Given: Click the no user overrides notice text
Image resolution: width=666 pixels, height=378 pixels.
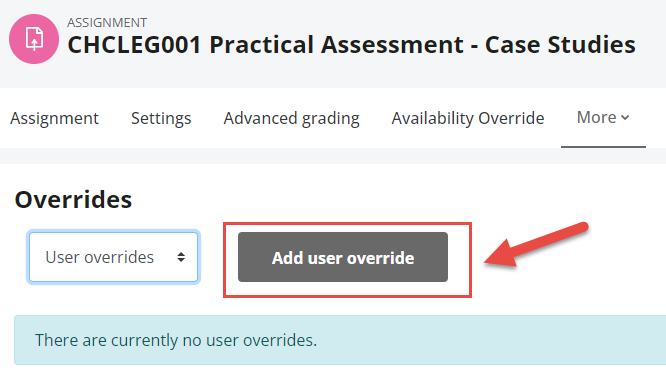Looking at the screenshot, I should (x=176, y=340).
